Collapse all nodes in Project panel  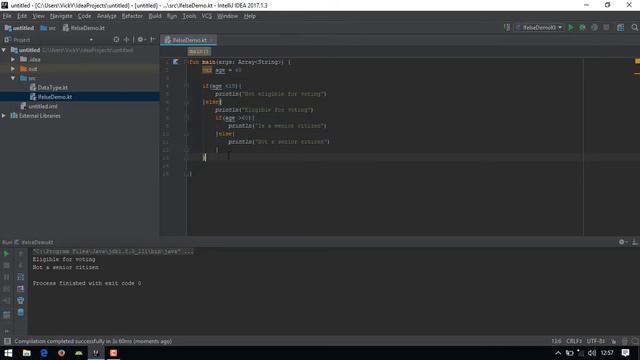tap(126, 40)
